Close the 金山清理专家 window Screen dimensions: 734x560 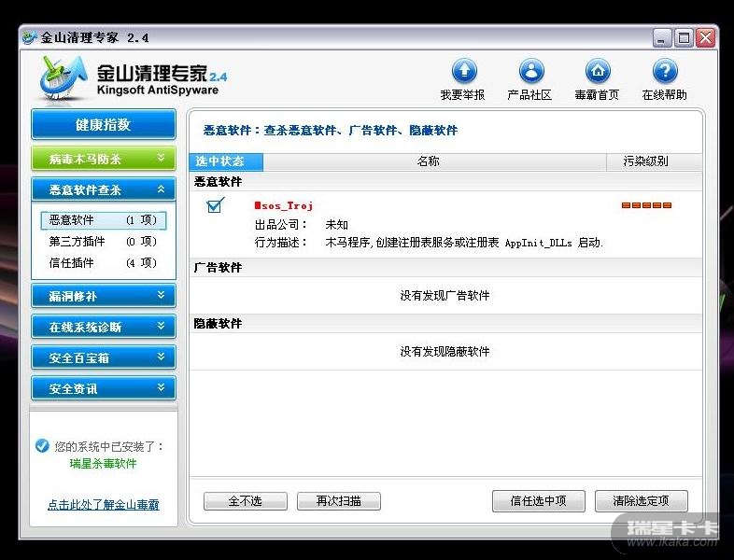tap(705, 38)
